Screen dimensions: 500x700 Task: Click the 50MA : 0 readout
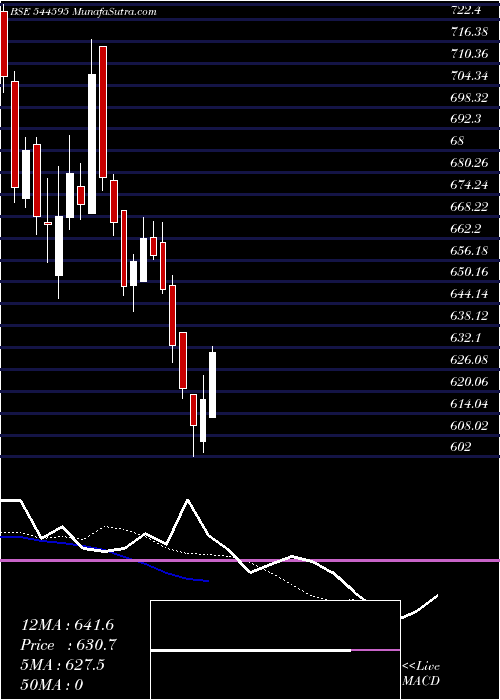pyautogui.click(x=52, y=684)
